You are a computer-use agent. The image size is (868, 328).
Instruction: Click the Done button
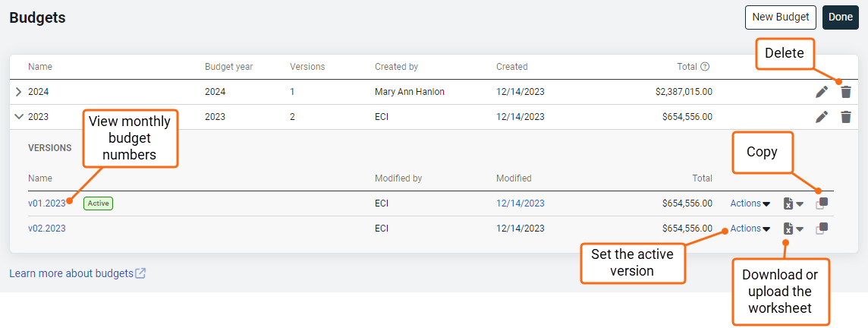click(841, 17)
